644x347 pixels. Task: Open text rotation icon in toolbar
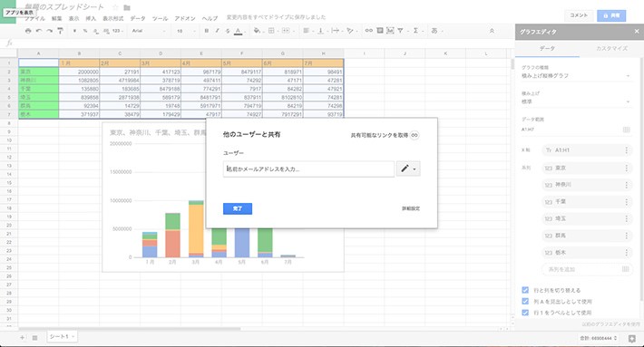[351, 31]
